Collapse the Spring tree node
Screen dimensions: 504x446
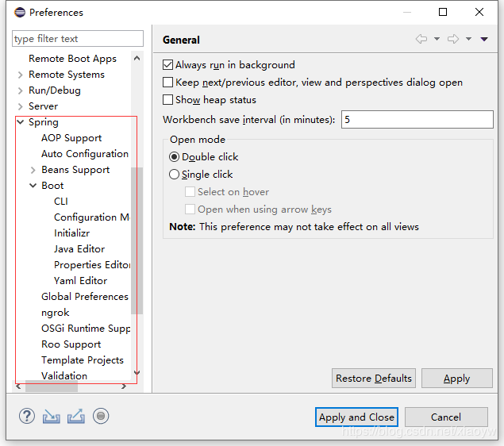[21, 122]
